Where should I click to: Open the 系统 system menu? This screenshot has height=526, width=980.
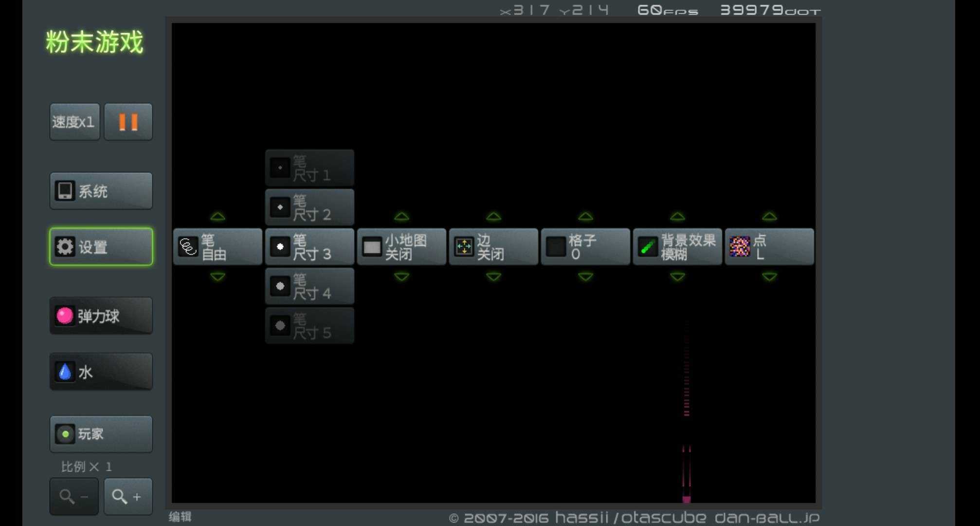tap(101, 191)
